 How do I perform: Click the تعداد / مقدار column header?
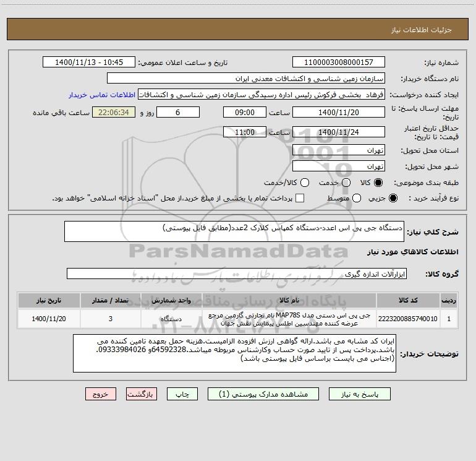[x=111, y=300]
